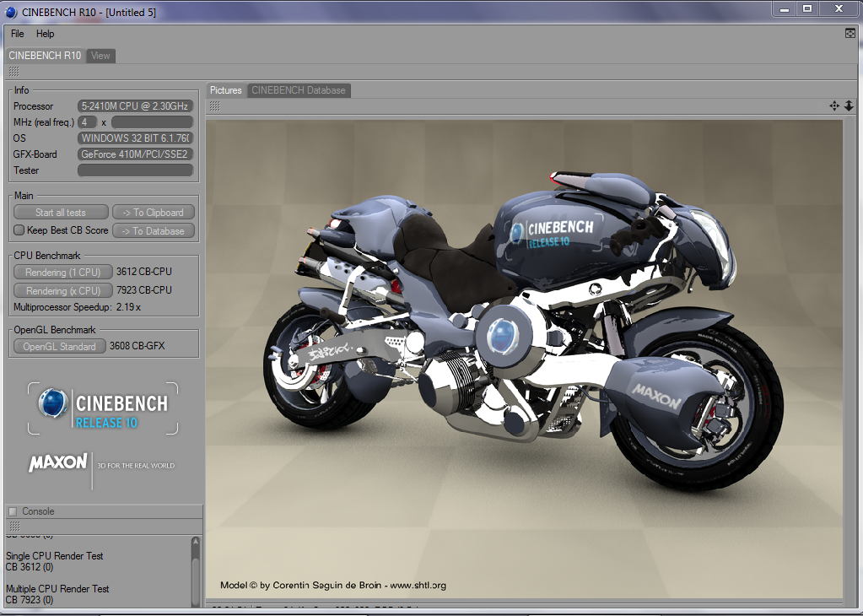Click the grip handle under Pictures tab
This screenshot has height=616, width=863.
(215, 106)
